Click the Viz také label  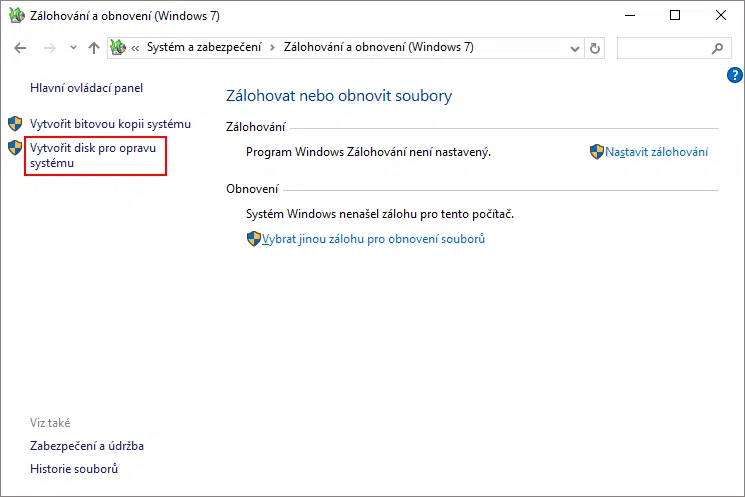point(50,423)
